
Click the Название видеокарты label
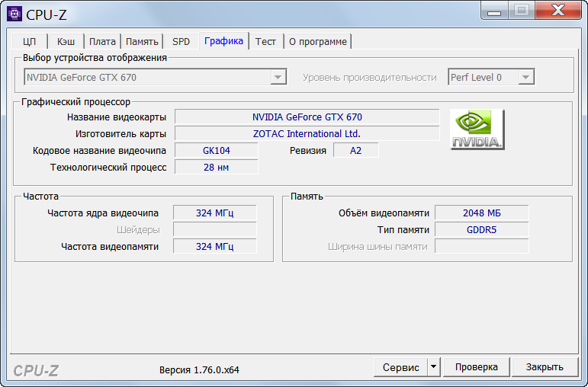117,117
